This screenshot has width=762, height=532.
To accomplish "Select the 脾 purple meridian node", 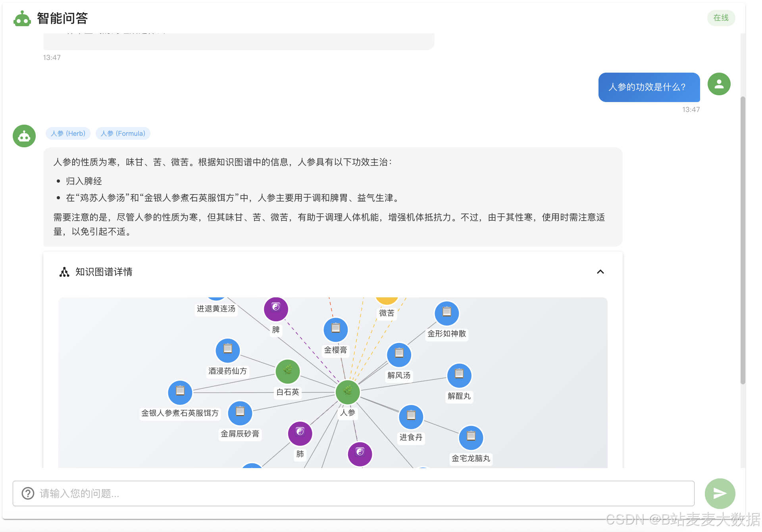I will 276,309.
